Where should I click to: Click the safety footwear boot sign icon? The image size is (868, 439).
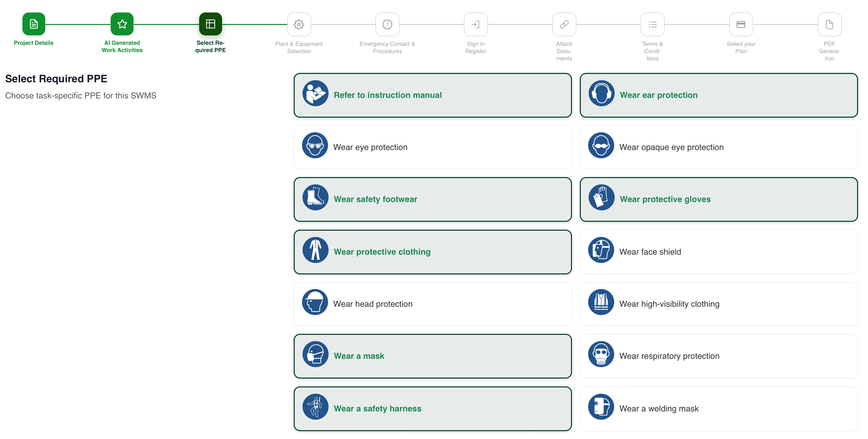click(x=315, y=197)
